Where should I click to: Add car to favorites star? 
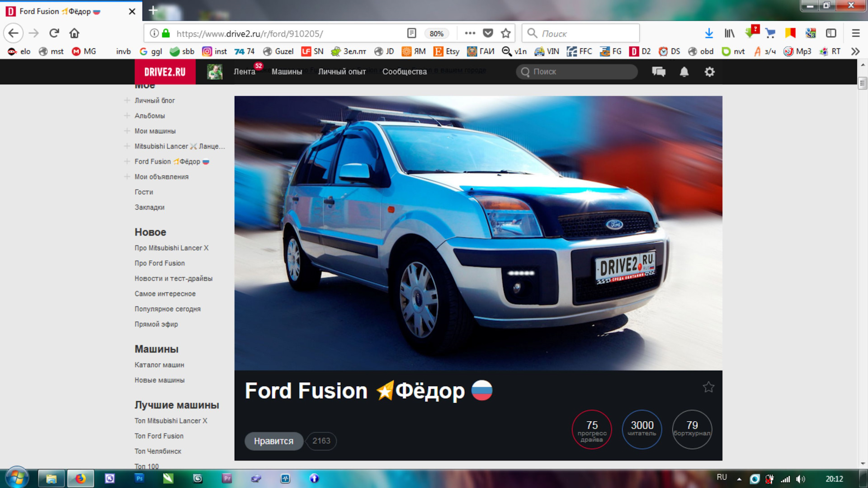(x=708, y=387)
